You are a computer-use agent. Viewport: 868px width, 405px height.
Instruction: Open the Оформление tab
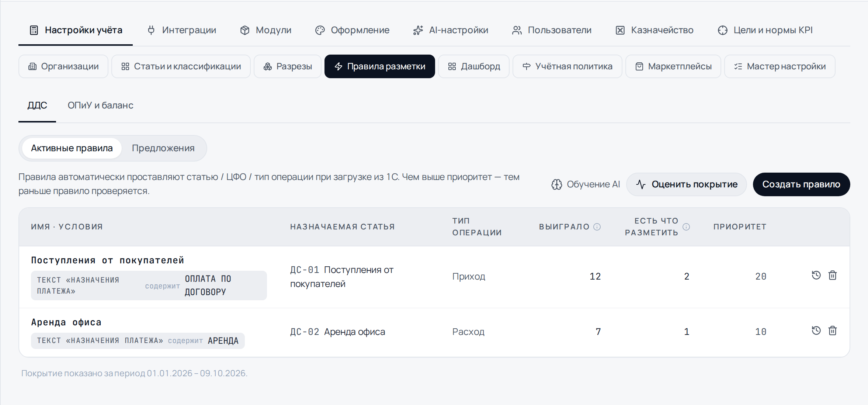pyautogui.click(x=352, y=30)
